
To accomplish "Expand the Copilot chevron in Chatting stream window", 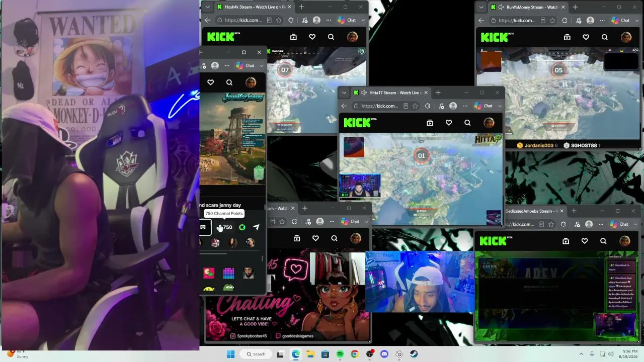I will tap(367, 222).
